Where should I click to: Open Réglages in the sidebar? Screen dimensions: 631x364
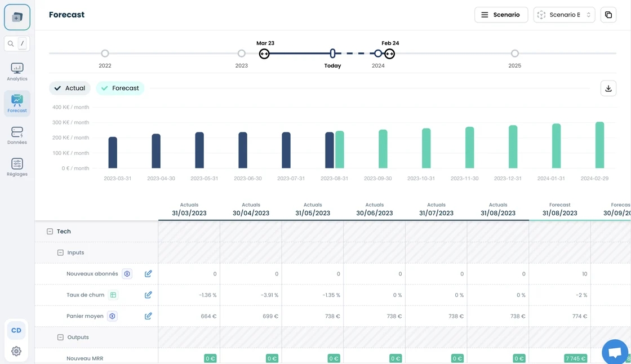point(17,167)
